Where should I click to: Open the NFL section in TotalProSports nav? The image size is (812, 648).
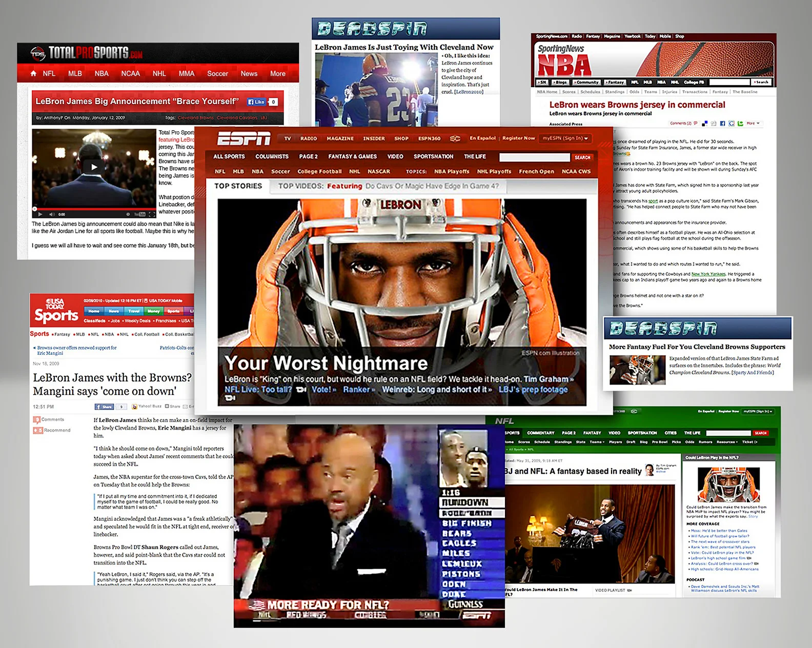[x=49, y=73]
